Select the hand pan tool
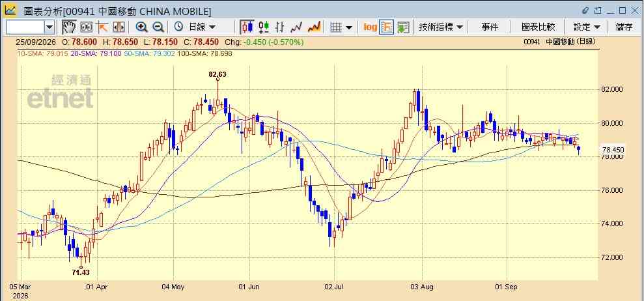644x301 pixels. [x=69, y=27]
